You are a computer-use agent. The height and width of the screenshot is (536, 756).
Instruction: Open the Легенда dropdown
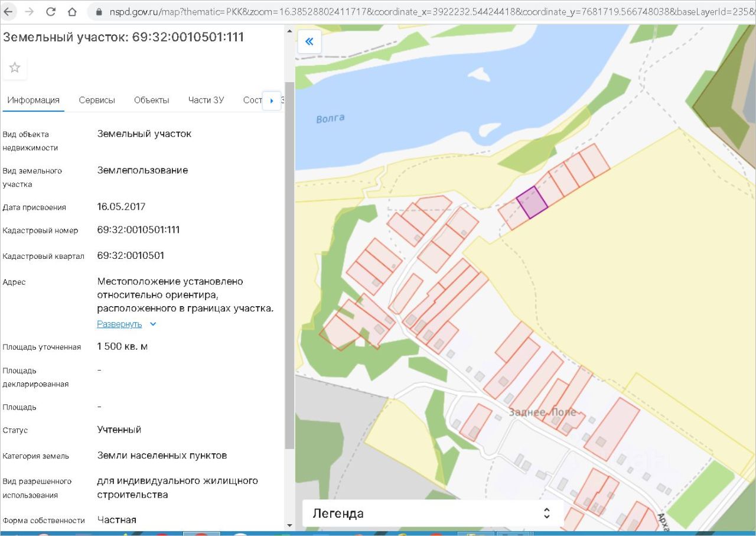click(x=432, y=513)
